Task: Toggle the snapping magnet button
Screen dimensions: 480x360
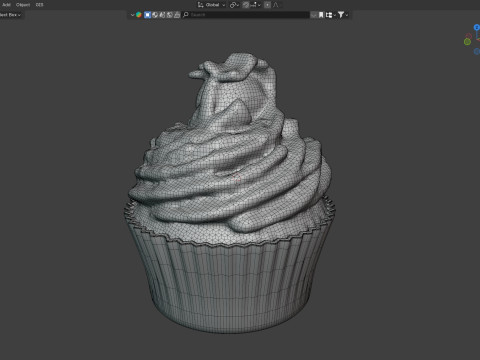Action: click(246, 5)
